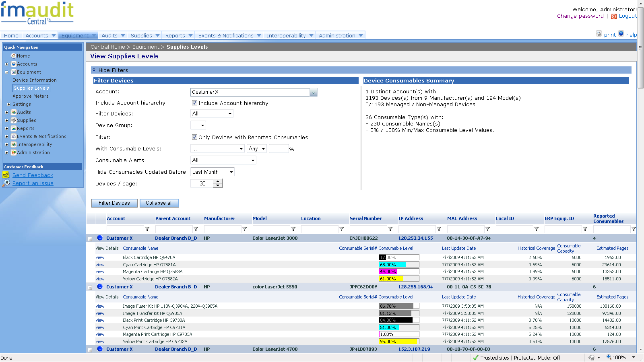Click the Collapse all button
This screenshot has width=644, height=362.
click(159, 203)
